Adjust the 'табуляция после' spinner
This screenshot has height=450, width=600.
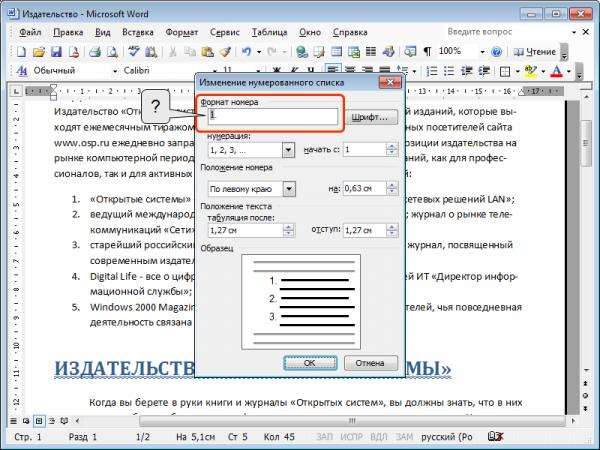289,230
